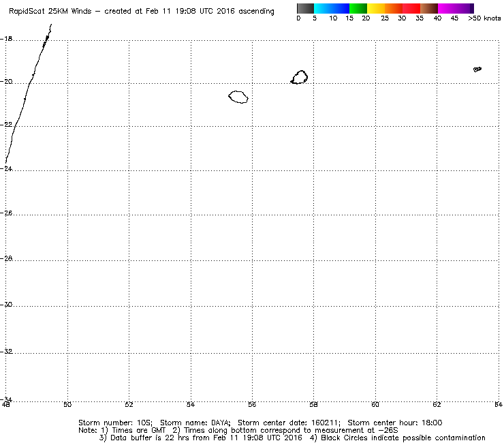
Task: Click the small Rodrigues island outline near 63E
Action: pos(477,69)
